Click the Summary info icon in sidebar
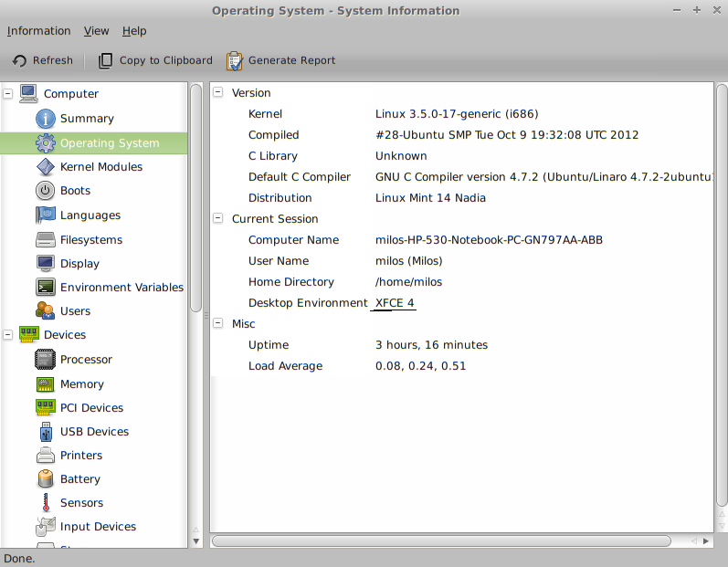This screenshot has width=728, height=567. [x=46, y=119]
